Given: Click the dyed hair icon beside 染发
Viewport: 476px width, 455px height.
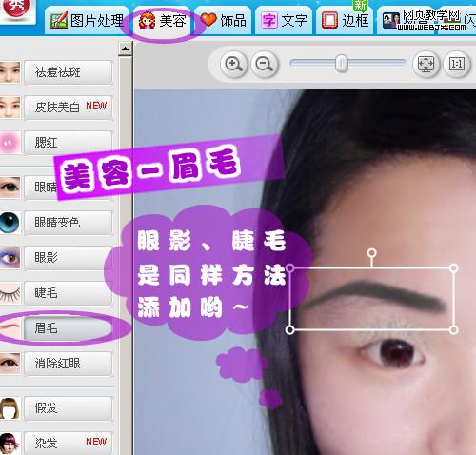Looking at the screenshot, I should [x=10, y=444].
